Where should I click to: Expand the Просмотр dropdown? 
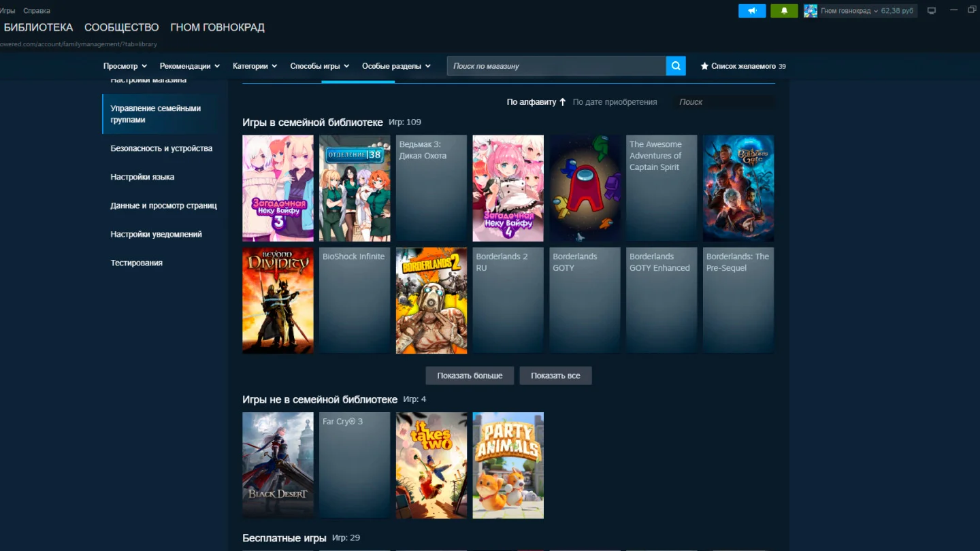125,66
